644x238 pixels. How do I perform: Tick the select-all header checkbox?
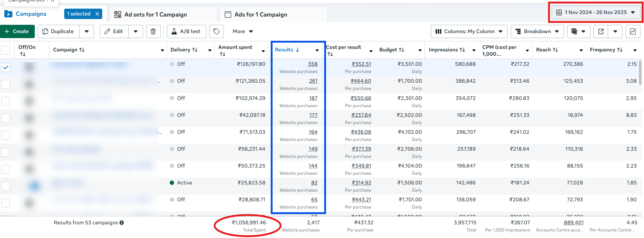click(x=6, y=50)
